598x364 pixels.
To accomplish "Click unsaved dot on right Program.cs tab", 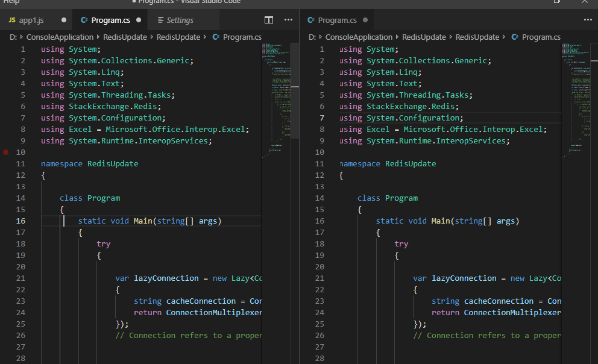I will click(365, 20).
